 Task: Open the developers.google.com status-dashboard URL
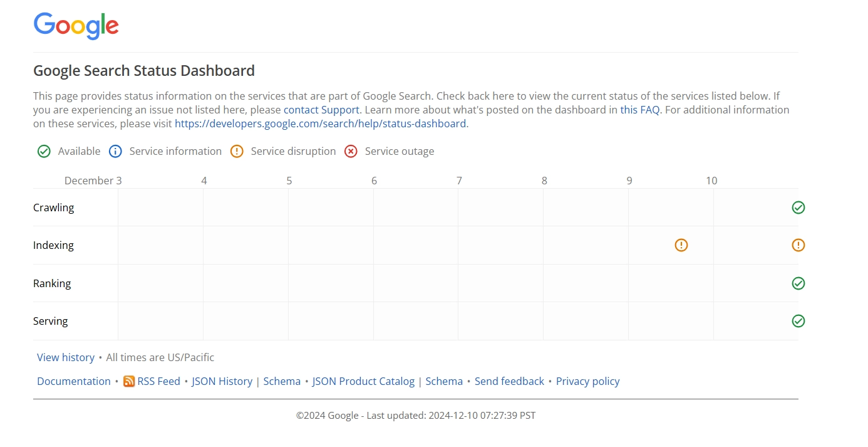pyautogui.click(x=320, y=124)
